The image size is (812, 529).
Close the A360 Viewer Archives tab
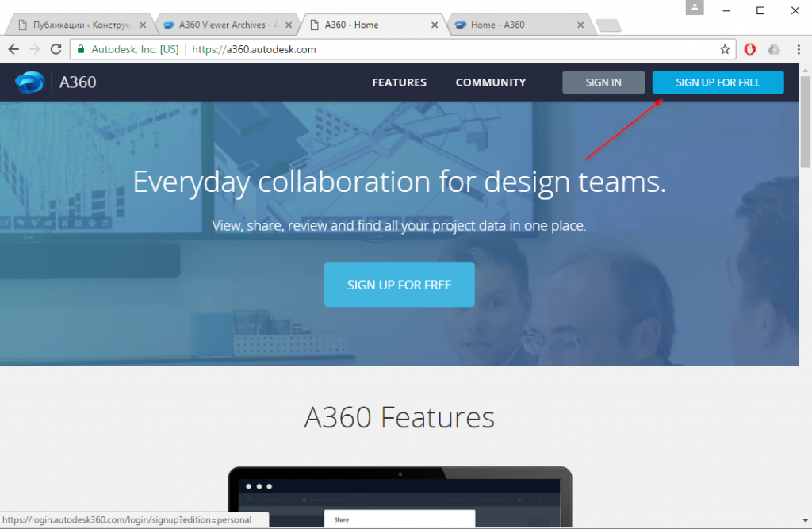tap(289, 25)
